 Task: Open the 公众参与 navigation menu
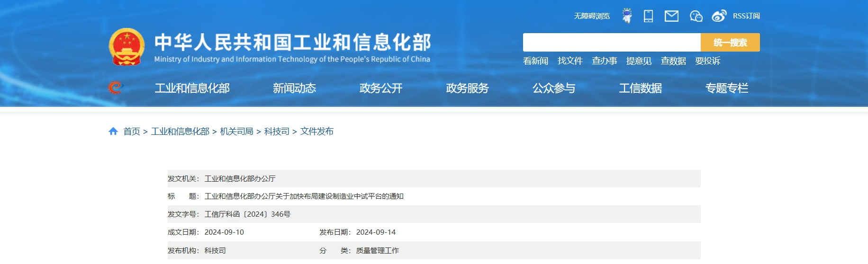[554, 88]
